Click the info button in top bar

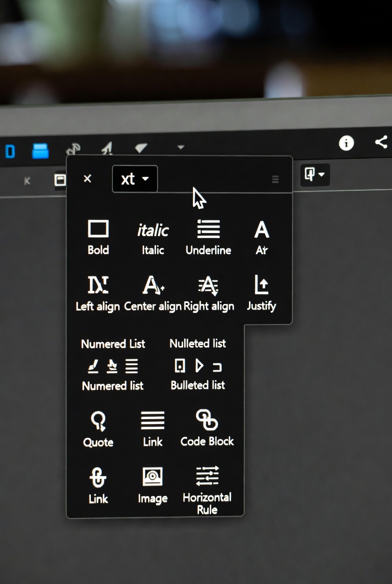pyautogui.click(x=346, y=143)
